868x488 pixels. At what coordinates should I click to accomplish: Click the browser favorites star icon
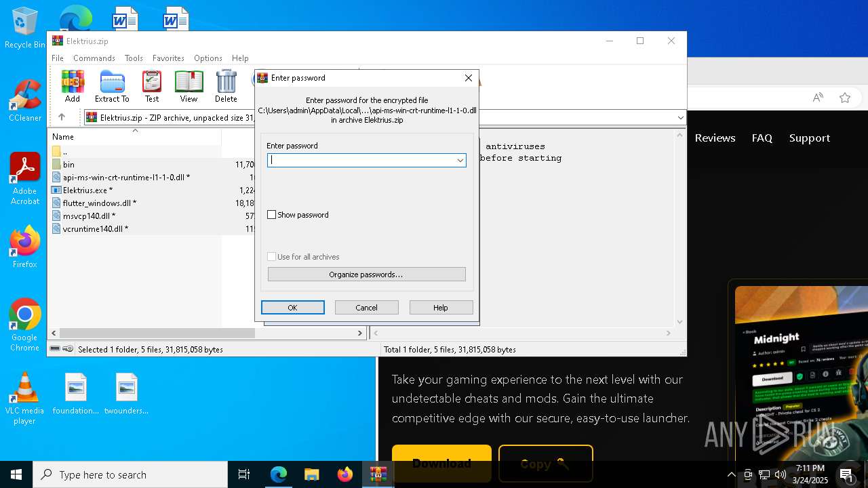pyautogui.click(x=845, y=98)
